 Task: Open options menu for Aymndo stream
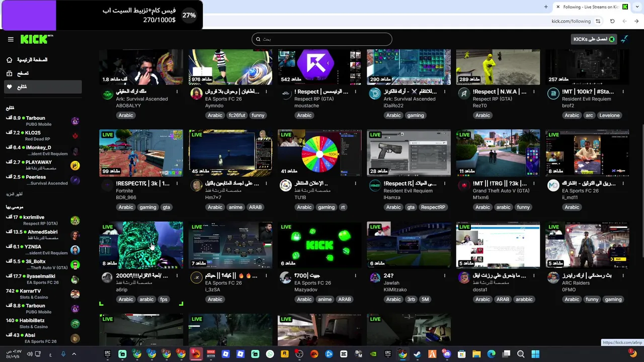click(266, 92)
